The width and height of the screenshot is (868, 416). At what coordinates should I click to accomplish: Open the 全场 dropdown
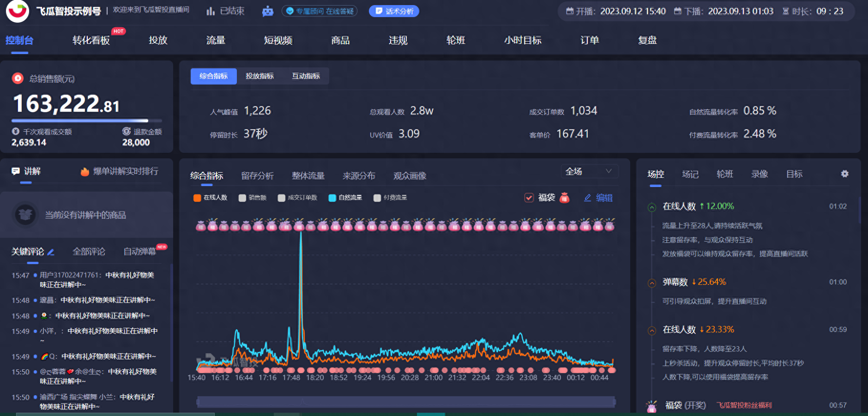pos(589,171)
